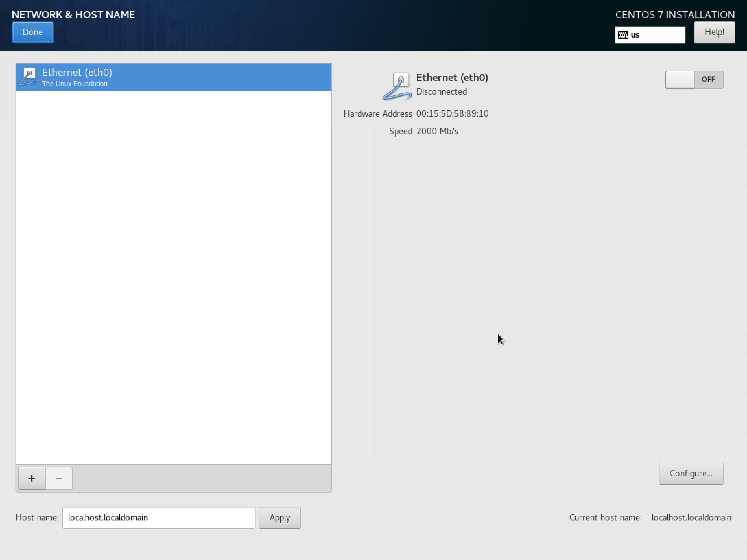Select Ethernet eth0 from network list

[174, 76]
